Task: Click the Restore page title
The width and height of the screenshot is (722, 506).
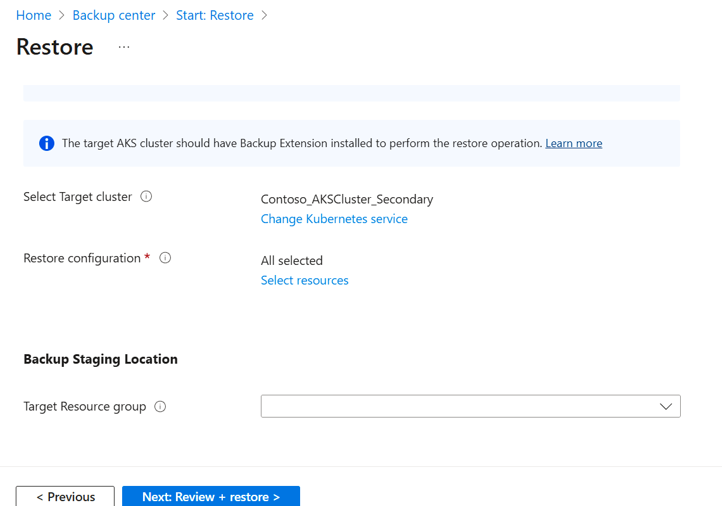Action: point(55,47)
